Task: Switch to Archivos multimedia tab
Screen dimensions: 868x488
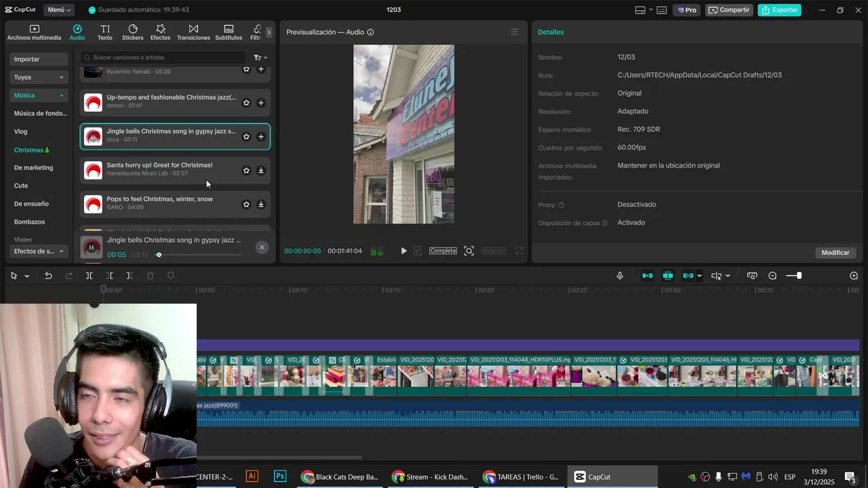Action: (35, 33)
